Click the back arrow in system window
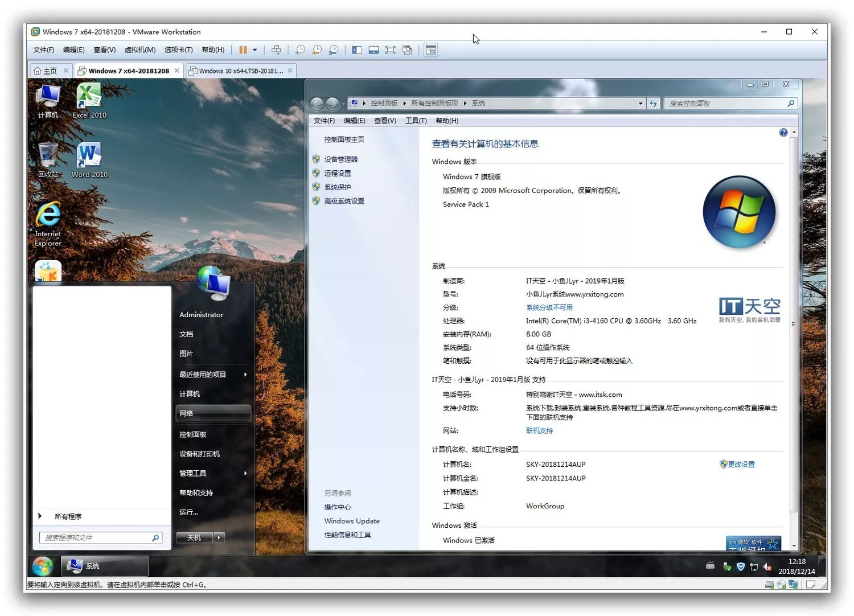 click(x=317, y=104)
